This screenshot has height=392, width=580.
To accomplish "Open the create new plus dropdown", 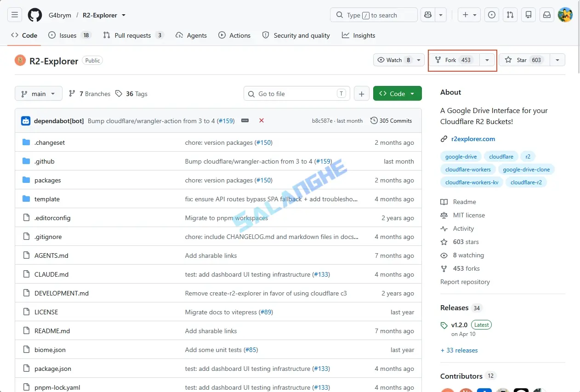I will [469, 15].
